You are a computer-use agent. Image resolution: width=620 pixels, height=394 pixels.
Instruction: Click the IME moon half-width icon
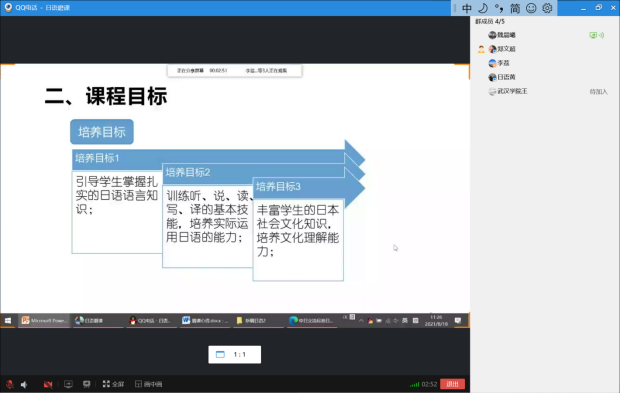point(483,8)
